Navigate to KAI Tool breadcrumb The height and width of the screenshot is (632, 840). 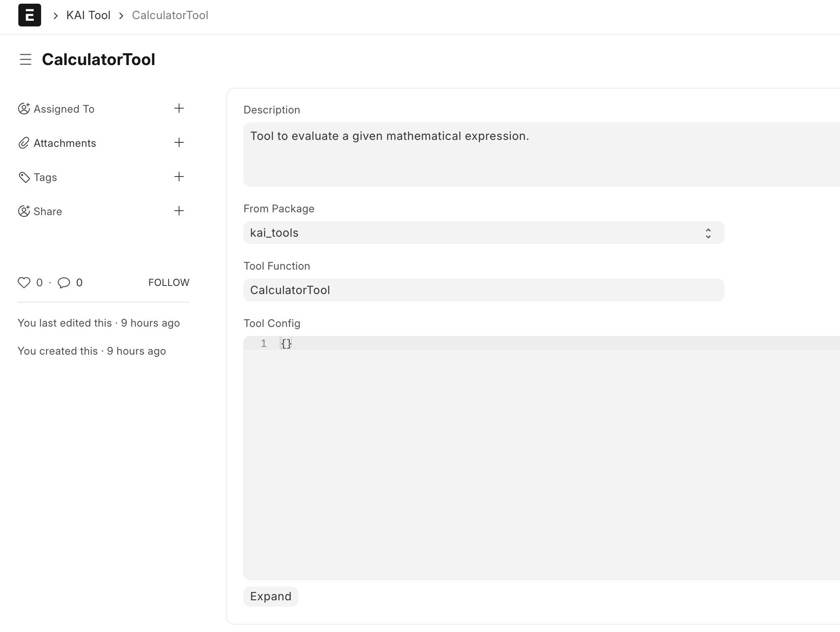pyautogui.click(x=88, y=15)
